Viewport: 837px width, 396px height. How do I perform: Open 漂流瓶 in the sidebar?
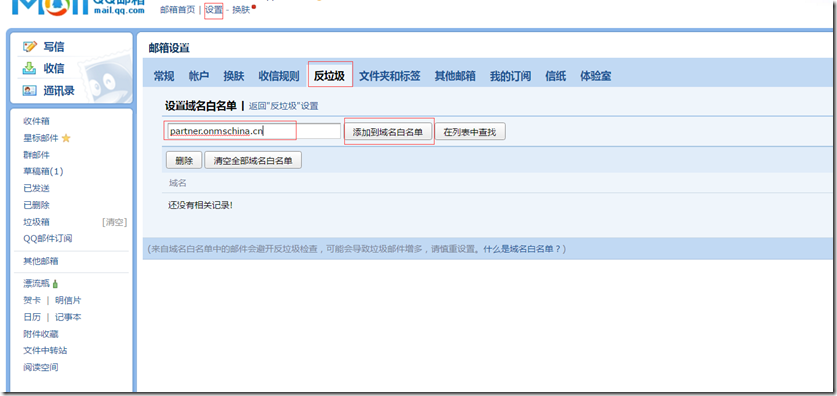[x=36, y=284]
